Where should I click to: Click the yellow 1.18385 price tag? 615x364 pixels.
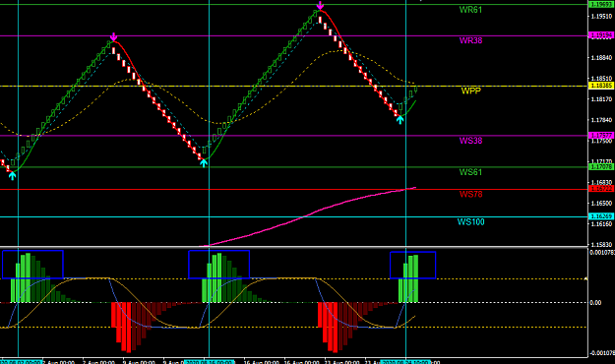(x=601, y=86)
